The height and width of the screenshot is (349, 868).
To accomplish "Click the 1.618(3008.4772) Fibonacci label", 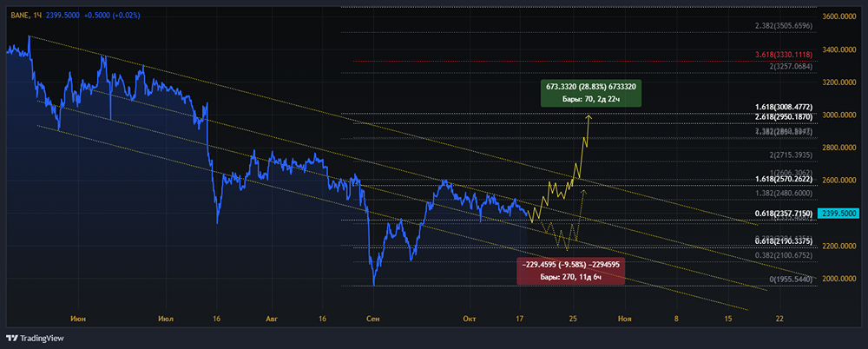I will (x=784, y=107).
